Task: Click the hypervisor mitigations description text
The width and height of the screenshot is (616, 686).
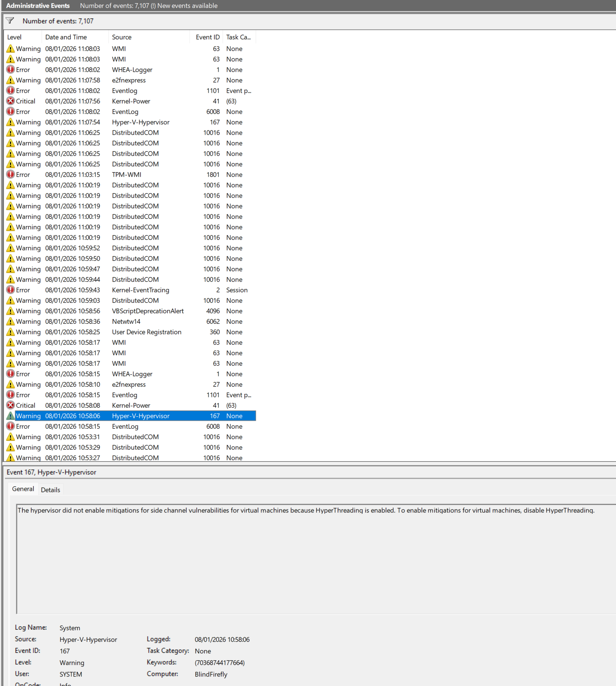Action: [x=306, y=510]
